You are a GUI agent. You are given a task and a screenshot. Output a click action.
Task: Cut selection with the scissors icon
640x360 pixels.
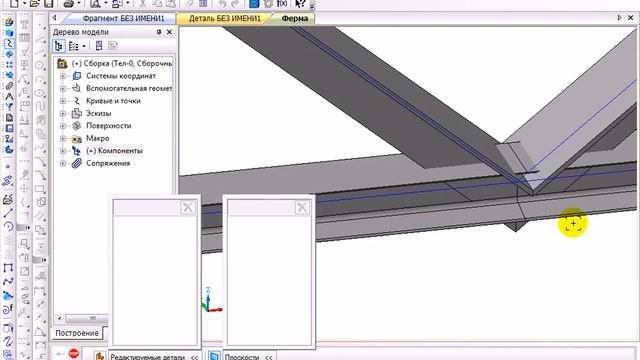142,4
